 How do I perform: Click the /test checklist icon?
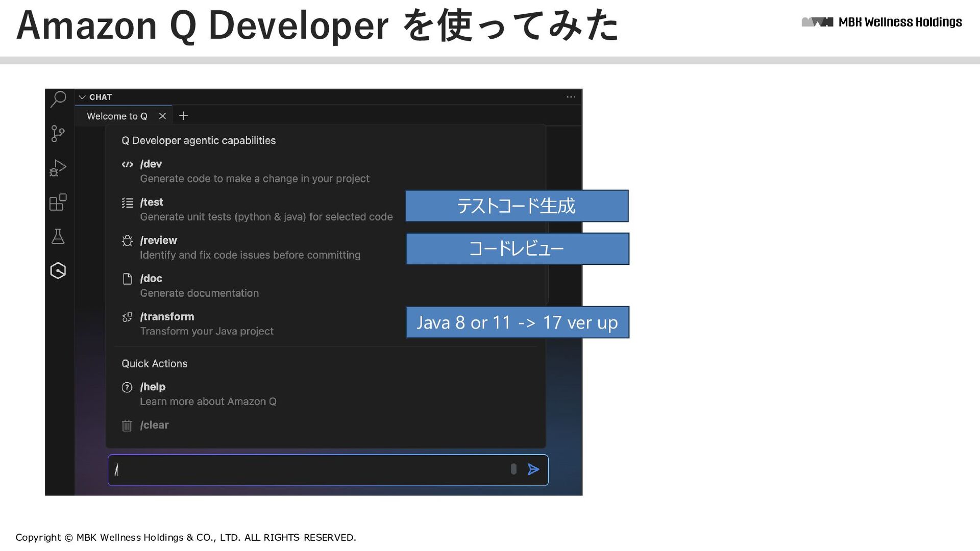pyautogui.click(x=128, y=203)
